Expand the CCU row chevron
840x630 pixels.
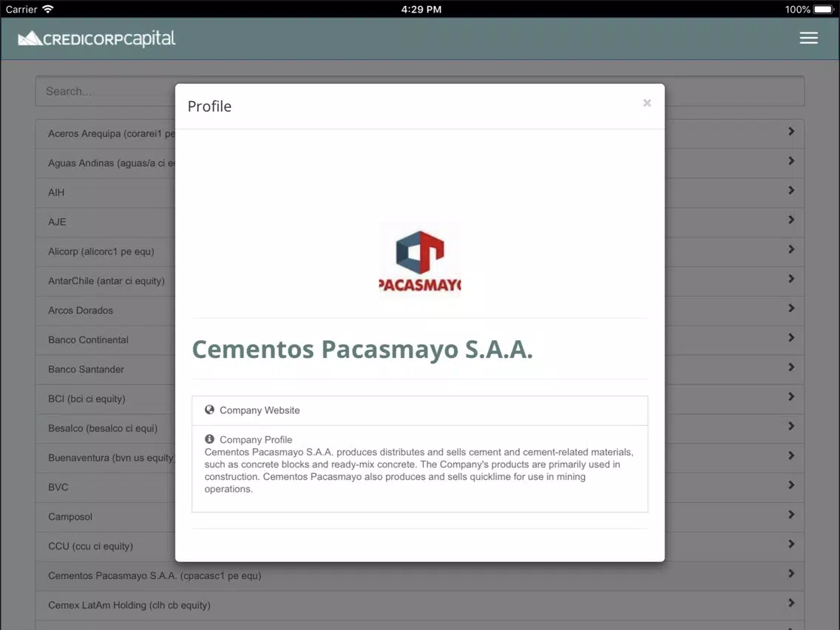pyautogui.click(x=790, y=543)
